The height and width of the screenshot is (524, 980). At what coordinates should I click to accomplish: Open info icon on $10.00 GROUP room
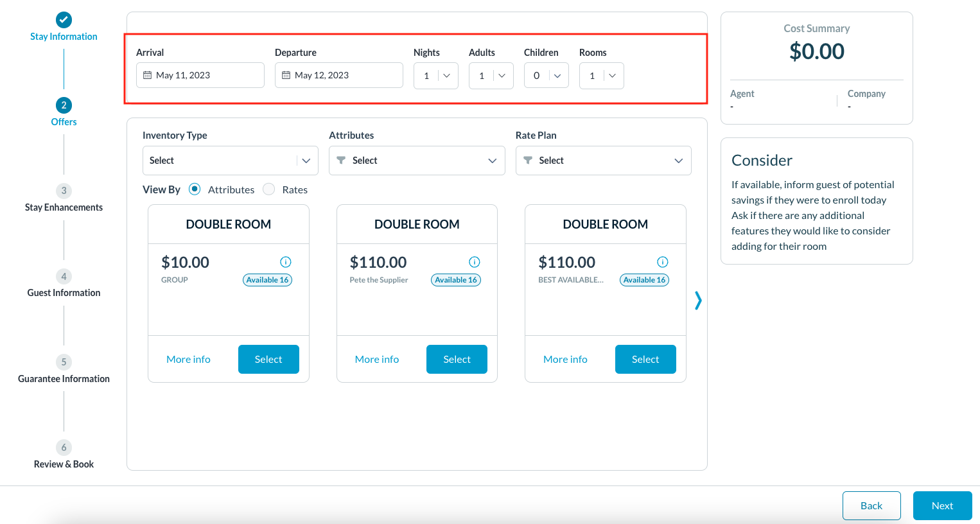[x=286, y=262]
